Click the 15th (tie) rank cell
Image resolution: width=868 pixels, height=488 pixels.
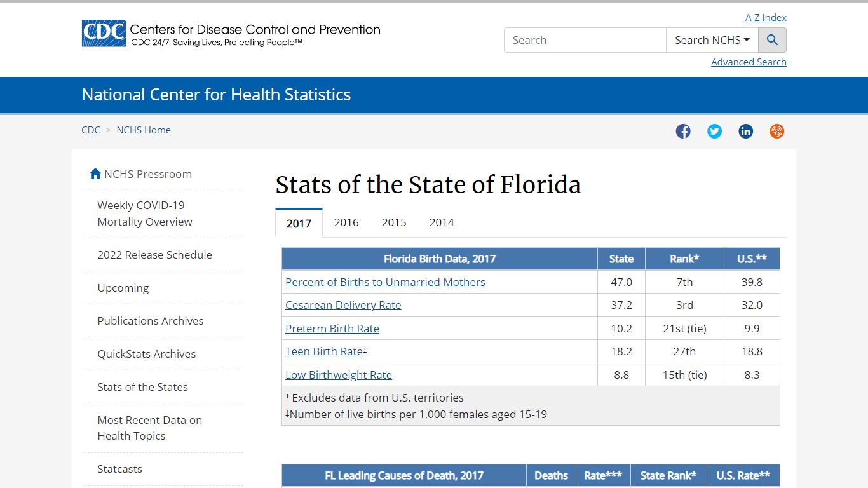point(684,375)
